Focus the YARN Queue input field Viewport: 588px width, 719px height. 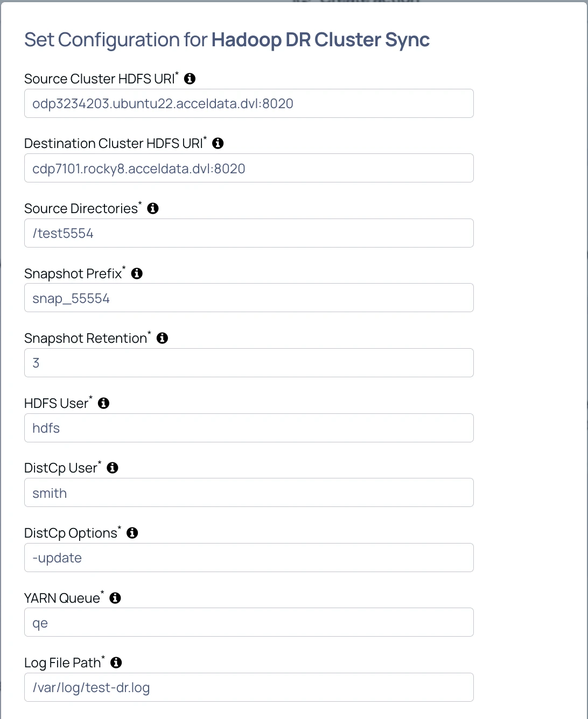click(x=249, y=623)
